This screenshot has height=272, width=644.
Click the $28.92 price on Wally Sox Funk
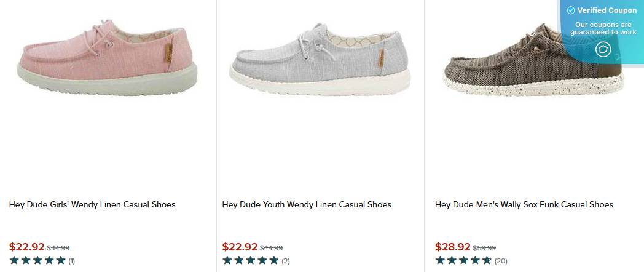[452, 247]
